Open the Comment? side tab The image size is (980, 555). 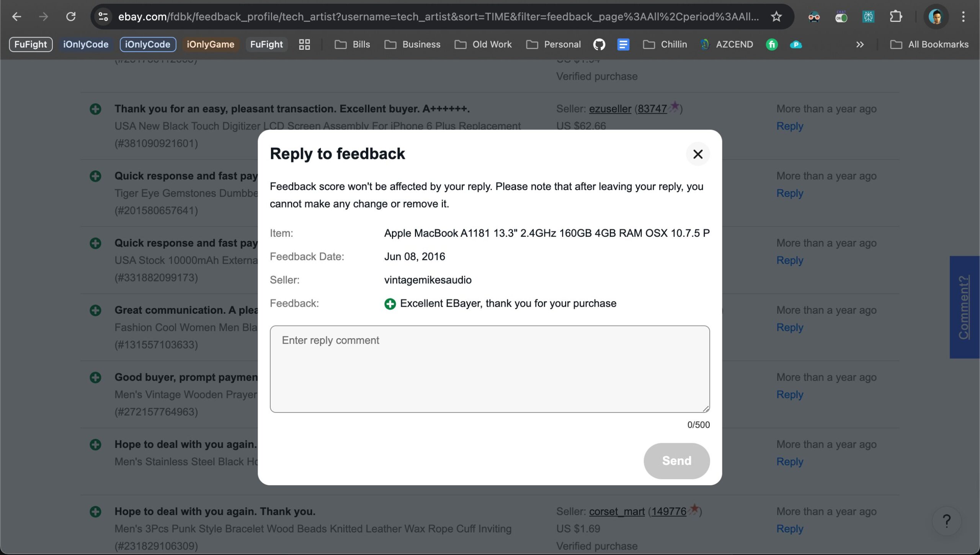point(964,307)
